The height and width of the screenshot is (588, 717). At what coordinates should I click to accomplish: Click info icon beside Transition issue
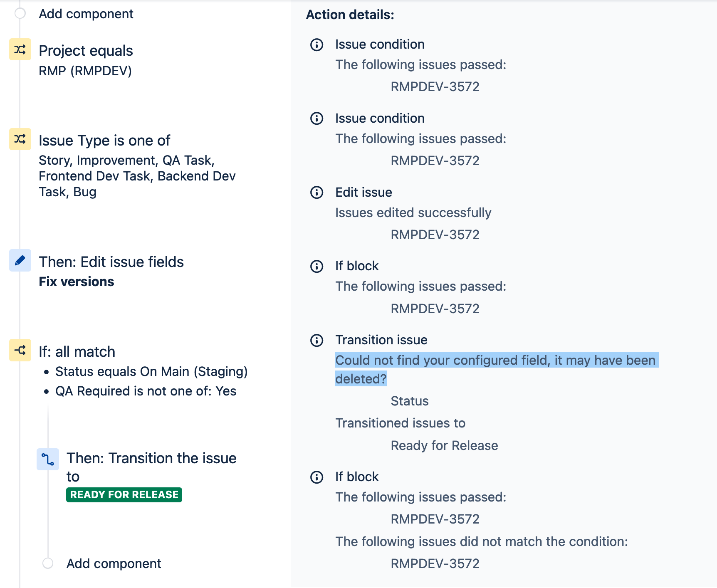point(317,341)
